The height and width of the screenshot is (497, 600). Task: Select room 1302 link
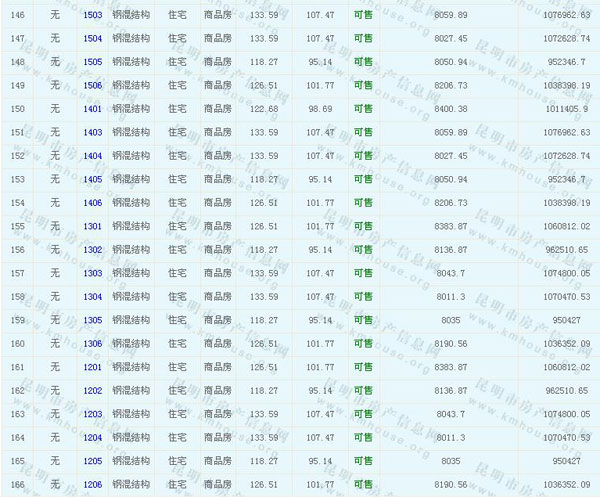point(92,250)
